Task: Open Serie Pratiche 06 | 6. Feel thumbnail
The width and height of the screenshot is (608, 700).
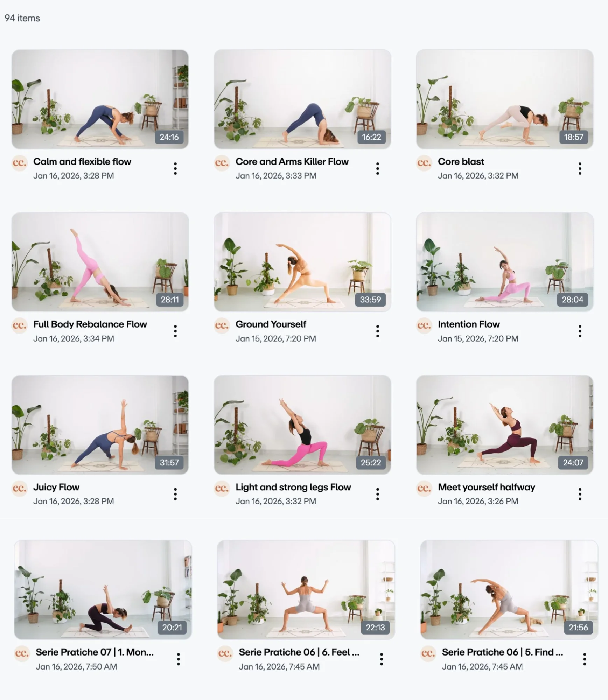Action: (306, 590)
